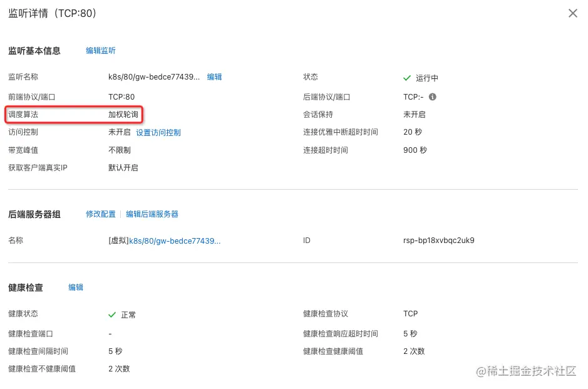This screenshot has height=389, width=588.
Task: Click the 健康检查端口 label
Action: (31, 333)
